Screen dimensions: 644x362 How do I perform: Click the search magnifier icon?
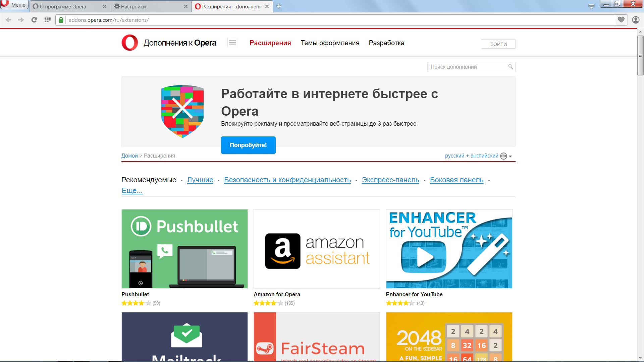point(511,67)
